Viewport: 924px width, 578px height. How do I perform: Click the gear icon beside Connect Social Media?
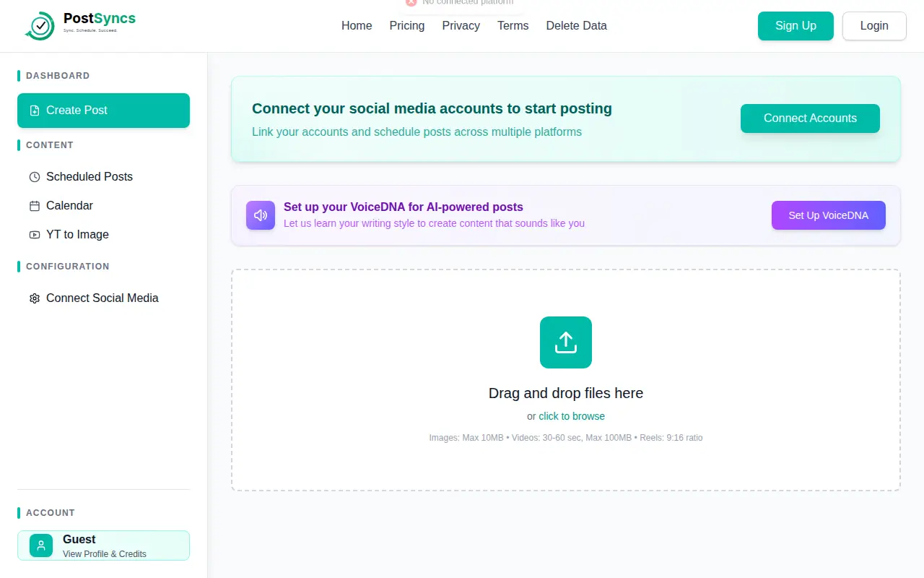(x=35, y=298)
